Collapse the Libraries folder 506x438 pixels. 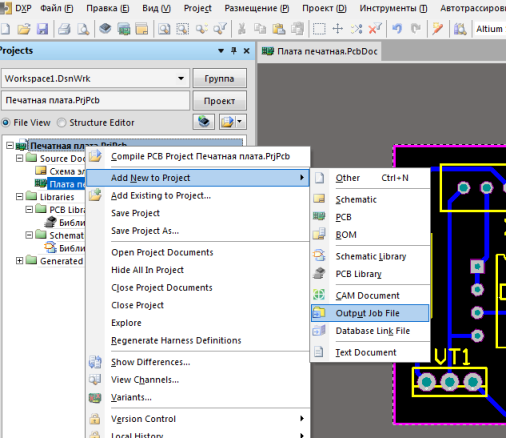coord(20,197)
